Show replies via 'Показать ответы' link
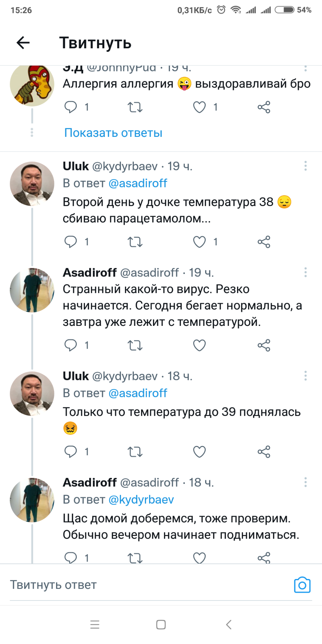Viewport: 322px width, 644px height. click(x=113, y=133)
